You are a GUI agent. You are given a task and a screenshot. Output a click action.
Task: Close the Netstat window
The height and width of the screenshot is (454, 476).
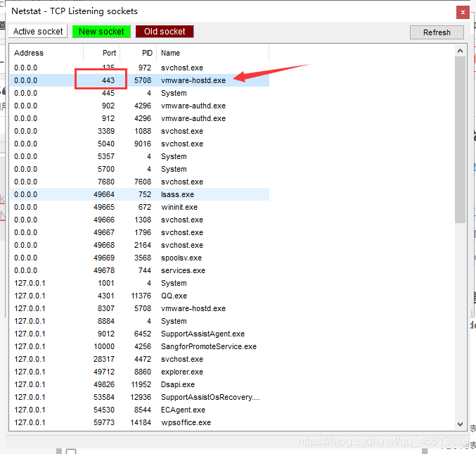(x=463, y=13)
